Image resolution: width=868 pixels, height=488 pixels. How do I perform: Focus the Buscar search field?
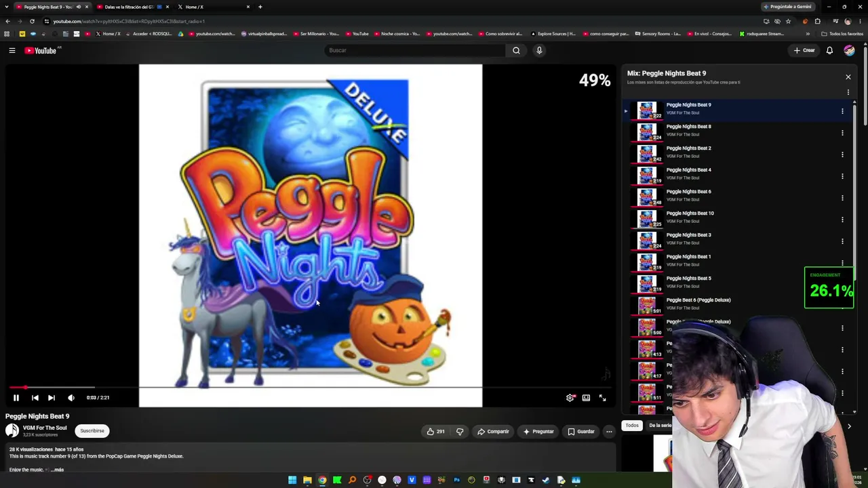(x=415, y=50)
